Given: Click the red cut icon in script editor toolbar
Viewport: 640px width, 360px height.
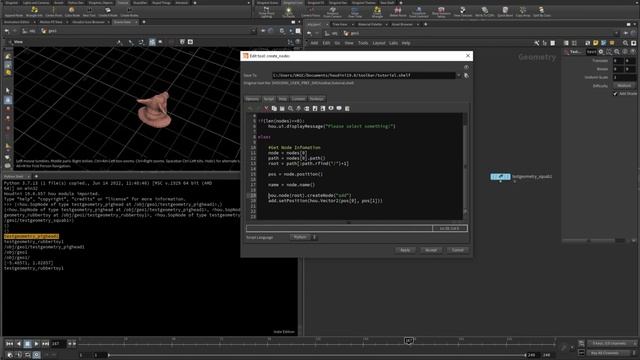Looking at the screenshot, I should [x=266, y=109].
